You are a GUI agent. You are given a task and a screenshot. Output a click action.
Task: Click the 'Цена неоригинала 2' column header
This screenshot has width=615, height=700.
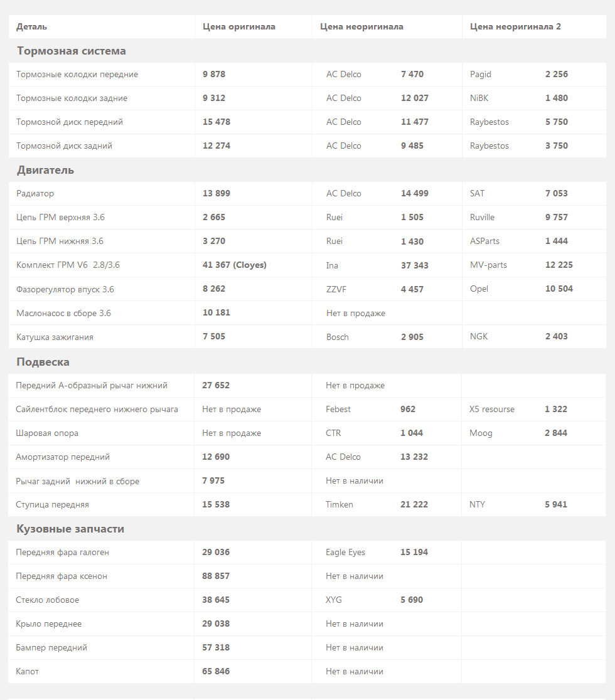click(x=515, y=27)
